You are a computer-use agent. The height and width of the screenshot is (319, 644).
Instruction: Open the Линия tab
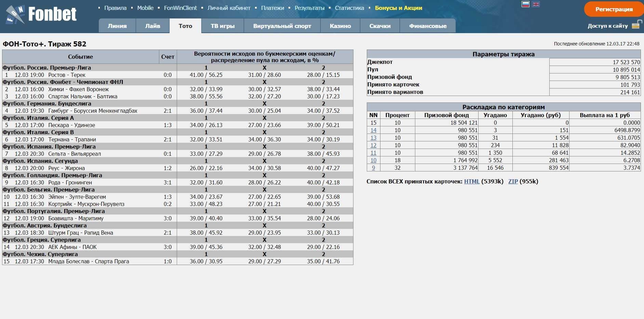[117, 26]
